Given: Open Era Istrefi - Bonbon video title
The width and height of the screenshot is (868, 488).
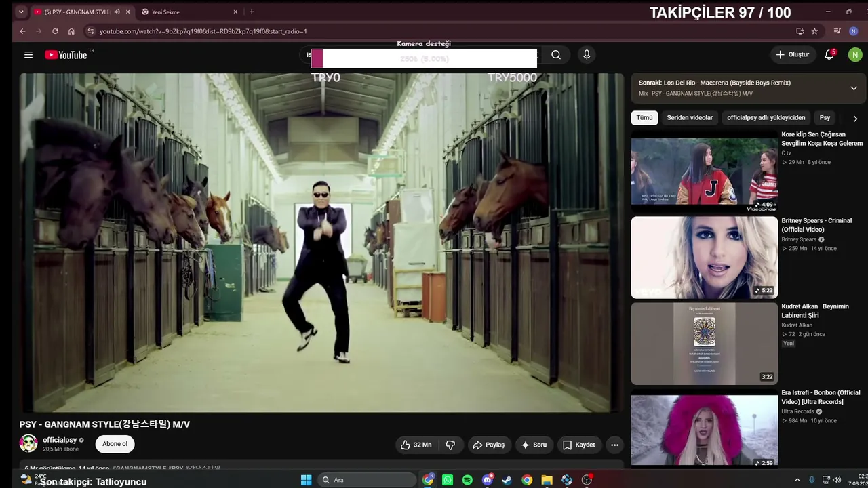Looking at the screenshot, I should (x=821, y=397).
